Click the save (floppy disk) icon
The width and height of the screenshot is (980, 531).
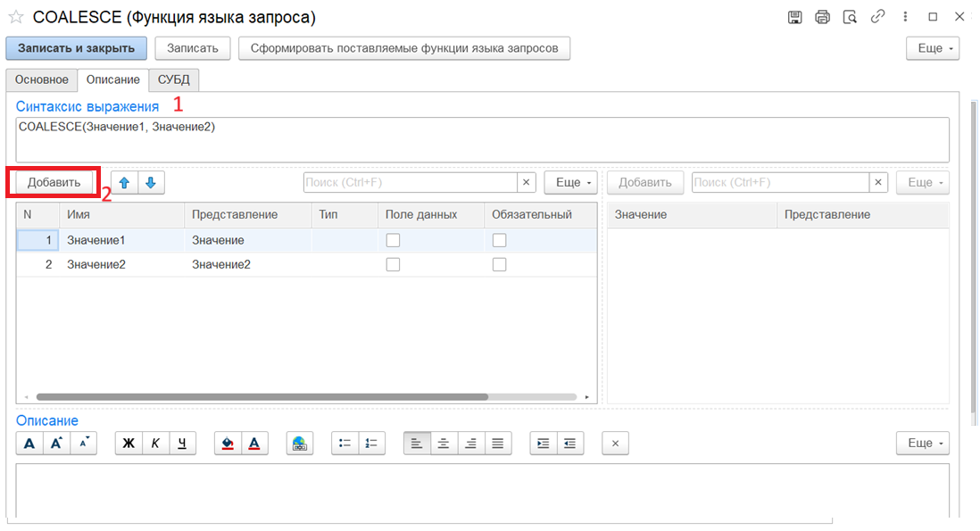(794, 17)
